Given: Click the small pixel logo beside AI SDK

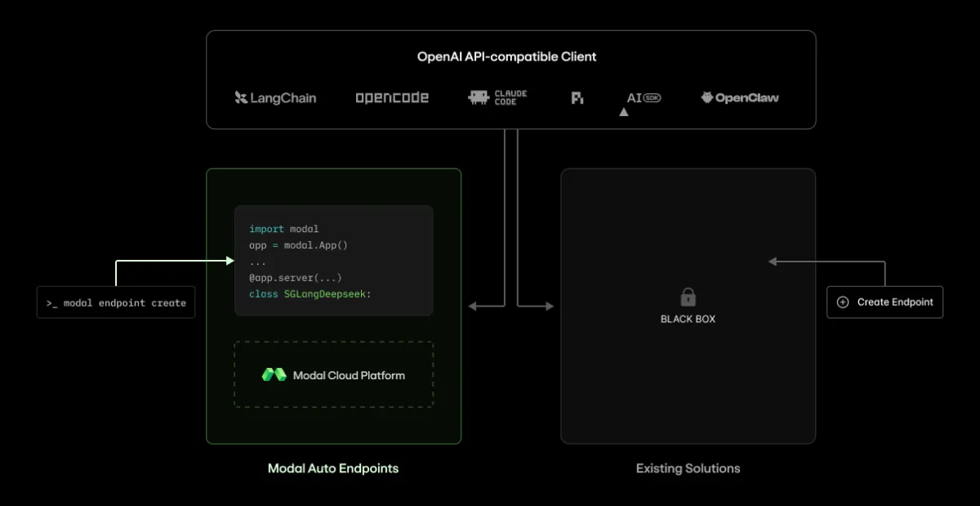Looking at the screenshot, I should click(577, 98).
